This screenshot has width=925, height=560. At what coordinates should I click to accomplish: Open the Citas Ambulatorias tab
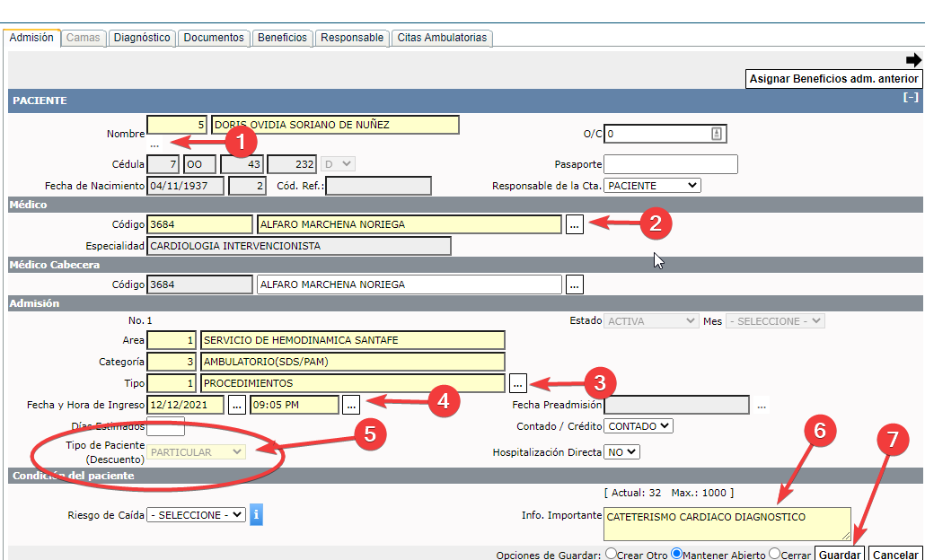[442, 38]
